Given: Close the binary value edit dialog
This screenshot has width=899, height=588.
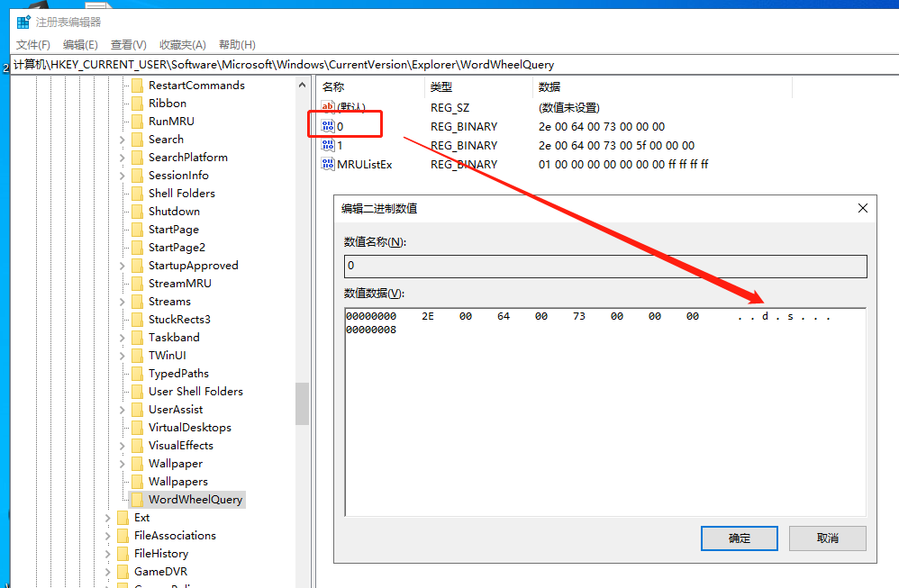Looking at the screenshot, I should click(x=862, y=208).
